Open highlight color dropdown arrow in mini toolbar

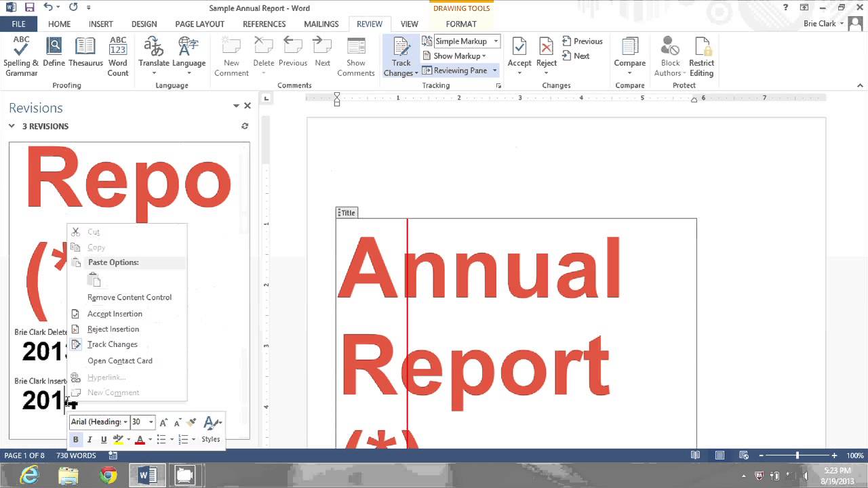[128, 439]
